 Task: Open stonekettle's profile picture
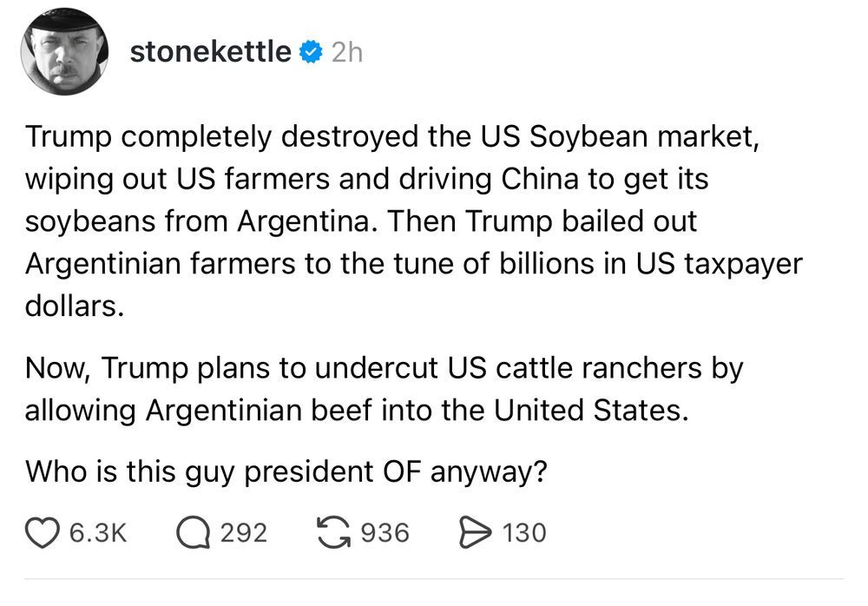(x=64, y=51)
